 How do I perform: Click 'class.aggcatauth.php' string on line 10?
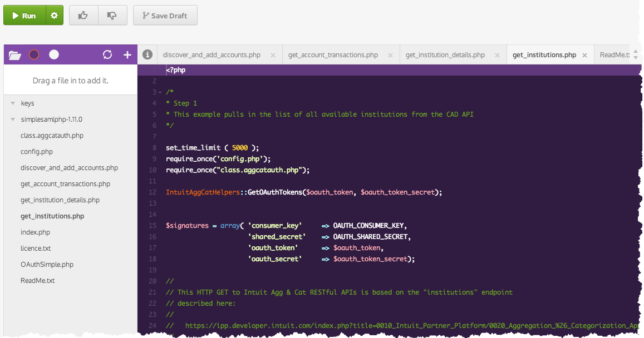(x=259, y=170)
